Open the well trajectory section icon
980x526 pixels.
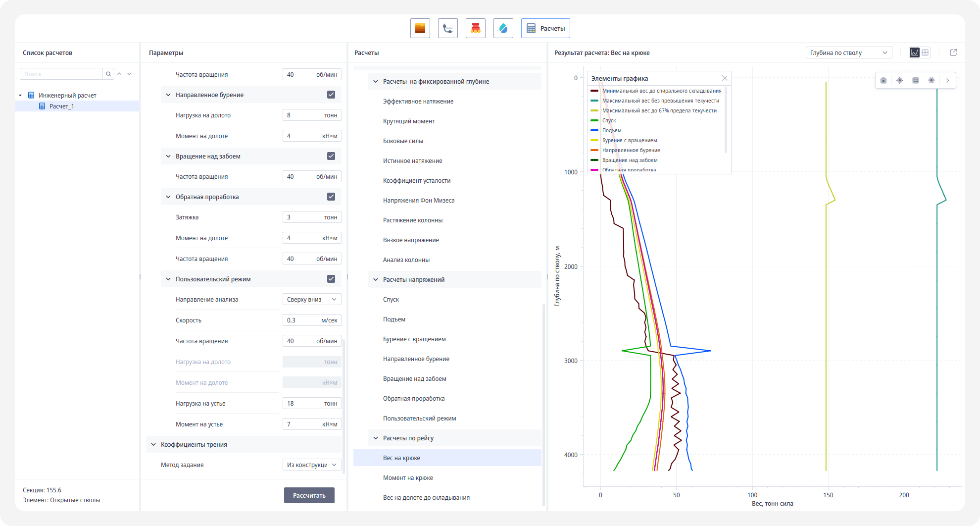tap(447, 28)
